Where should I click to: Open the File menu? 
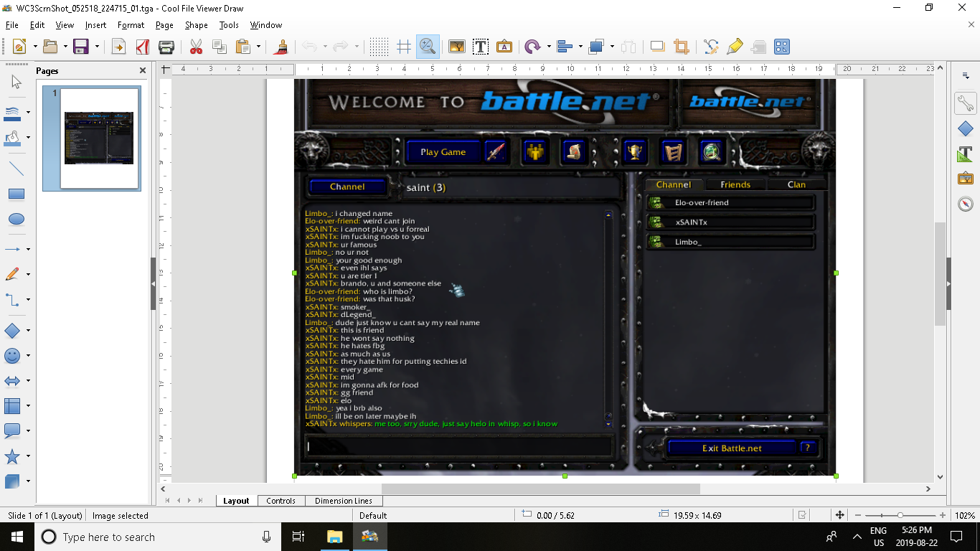[11, 25]
